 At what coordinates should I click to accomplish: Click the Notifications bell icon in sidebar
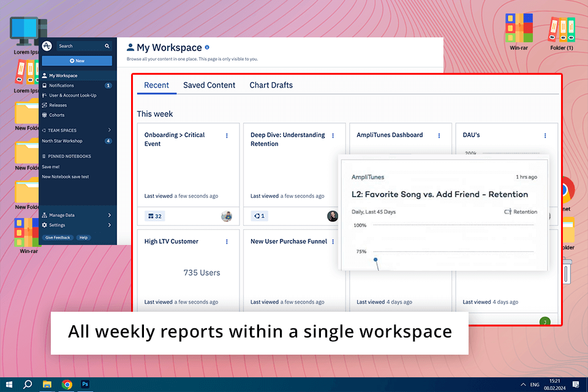click(x=44, y=86)
